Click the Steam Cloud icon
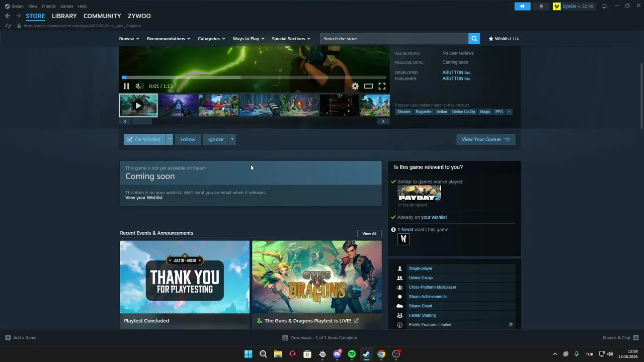 coord(400,306)
